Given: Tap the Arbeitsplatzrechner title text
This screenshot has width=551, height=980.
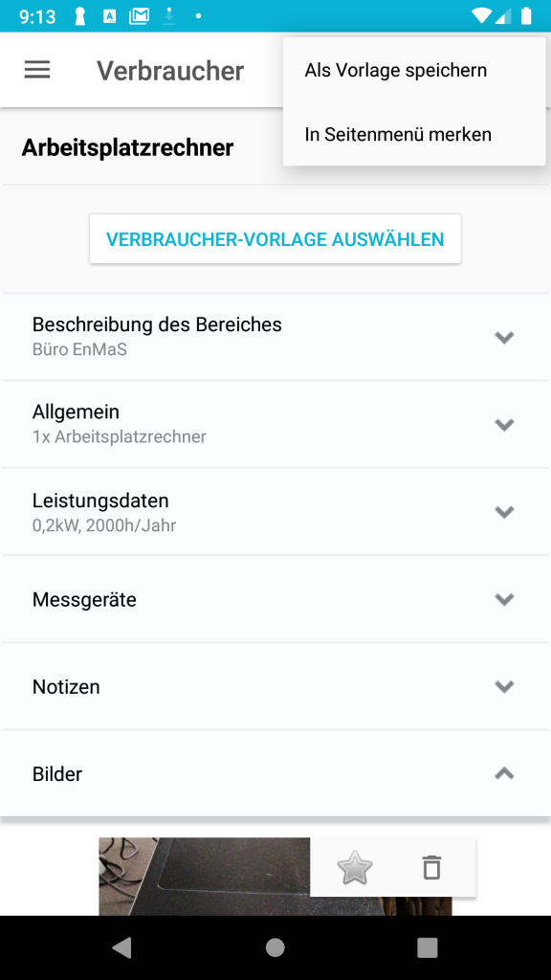Looking at the screenshot, I should 127,148.
